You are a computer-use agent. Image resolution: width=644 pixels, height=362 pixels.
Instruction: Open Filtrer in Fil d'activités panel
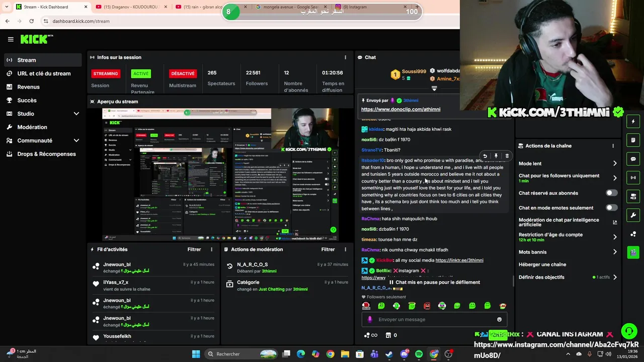194,249
